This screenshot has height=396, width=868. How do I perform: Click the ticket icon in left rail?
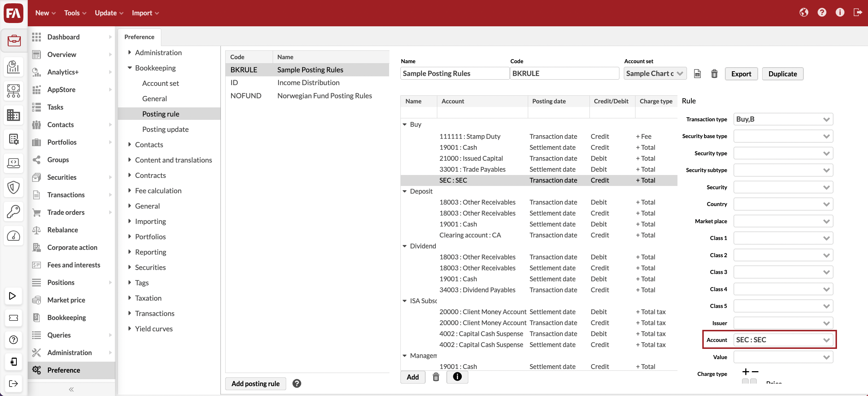coord(13,318)
